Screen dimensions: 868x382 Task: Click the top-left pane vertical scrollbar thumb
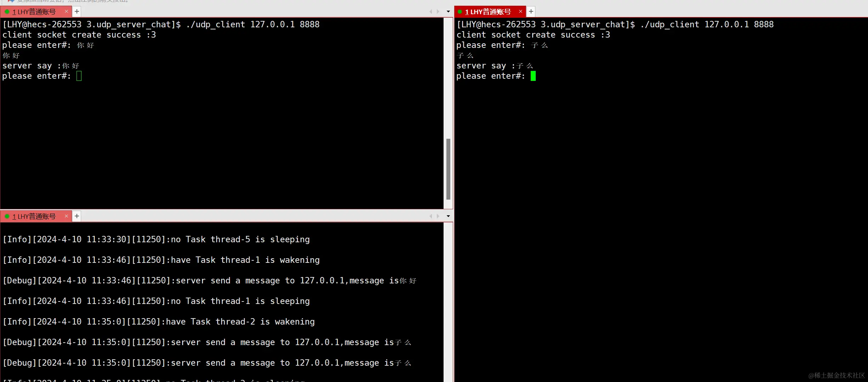point(448,169)
